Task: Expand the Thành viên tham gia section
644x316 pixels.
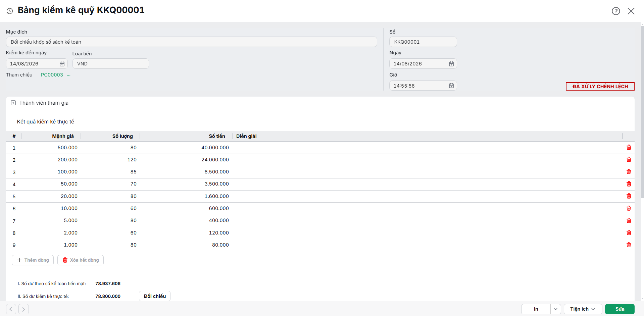Action: pos(13,103)
